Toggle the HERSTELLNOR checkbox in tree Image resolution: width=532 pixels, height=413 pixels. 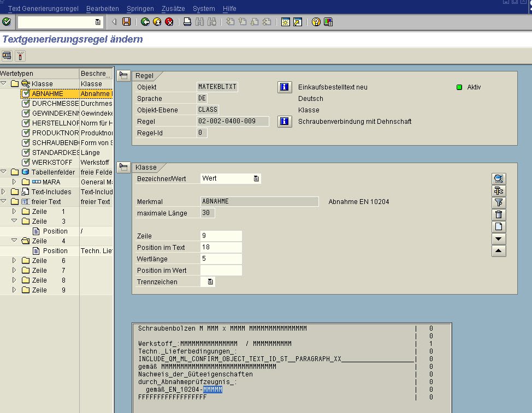[26, 123]
